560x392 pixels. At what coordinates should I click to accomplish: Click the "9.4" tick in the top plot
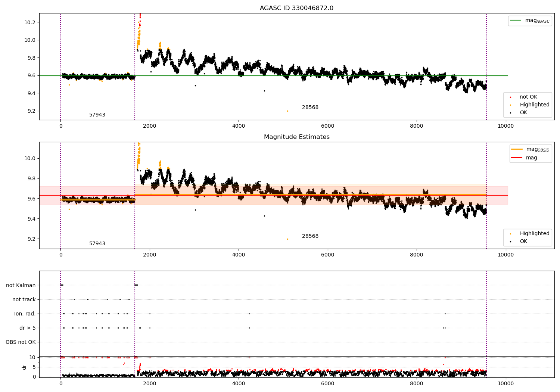(31, 93)
